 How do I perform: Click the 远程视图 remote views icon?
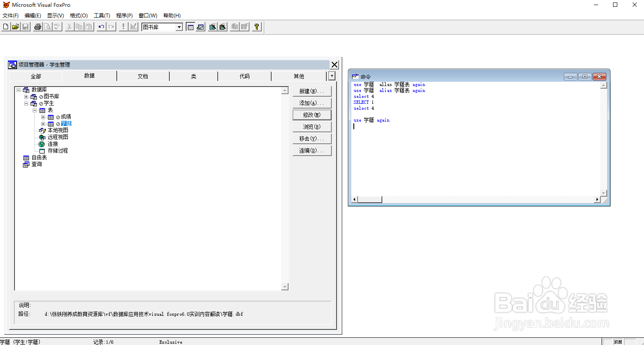tap(42, 137)
